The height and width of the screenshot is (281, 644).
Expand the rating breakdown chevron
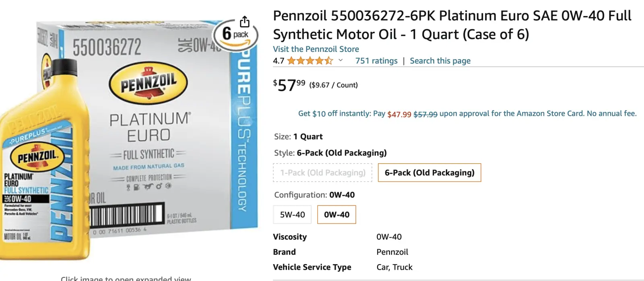(341, 60)
